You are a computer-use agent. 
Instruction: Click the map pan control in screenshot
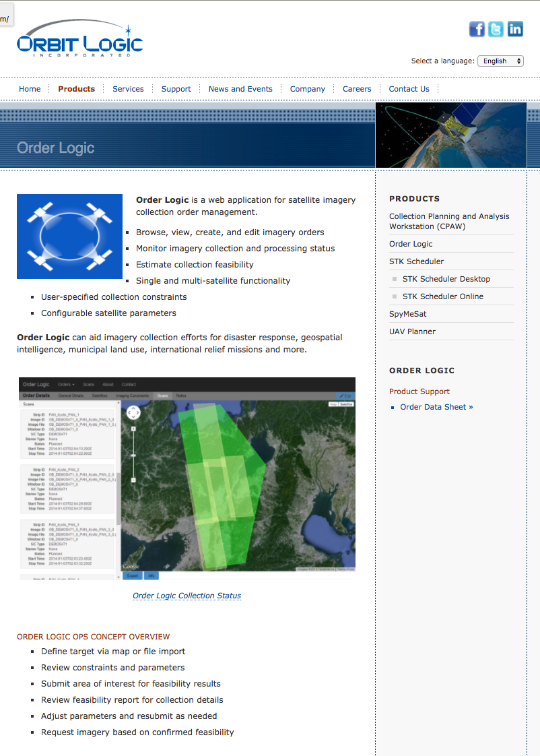pyautogui.click(x=133, y=413)
